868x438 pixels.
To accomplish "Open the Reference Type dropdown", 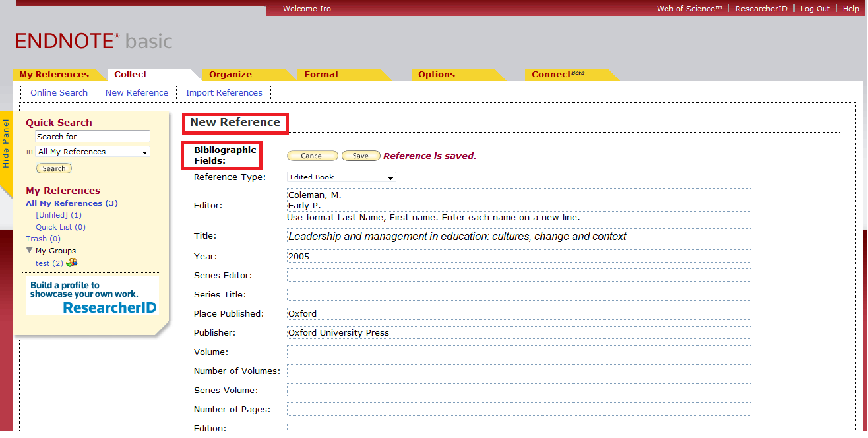I will [x=342, y=177].
